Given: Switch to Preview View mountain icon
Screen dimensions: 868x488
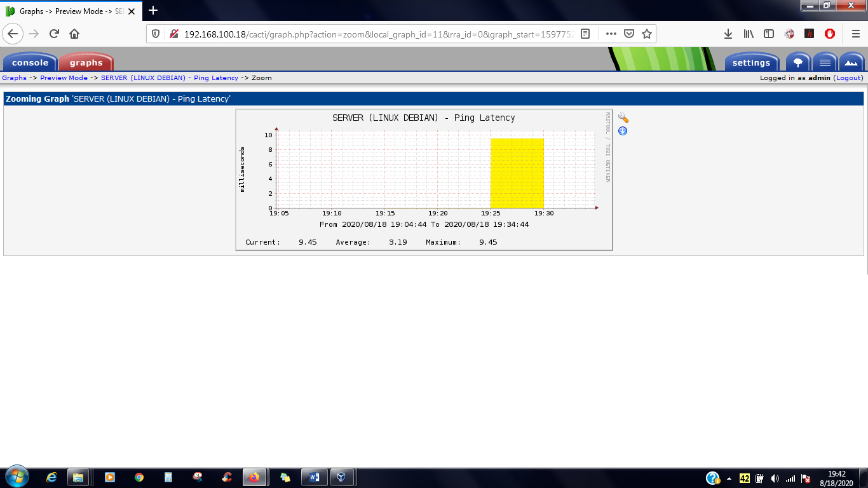Looking at the screenshot, I should 851,62.
